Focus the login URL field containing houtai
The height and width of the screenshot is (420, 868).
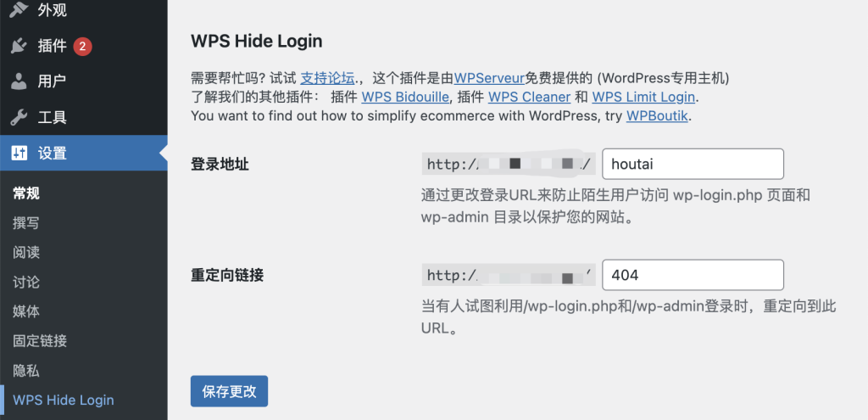[x=693, y=164]
